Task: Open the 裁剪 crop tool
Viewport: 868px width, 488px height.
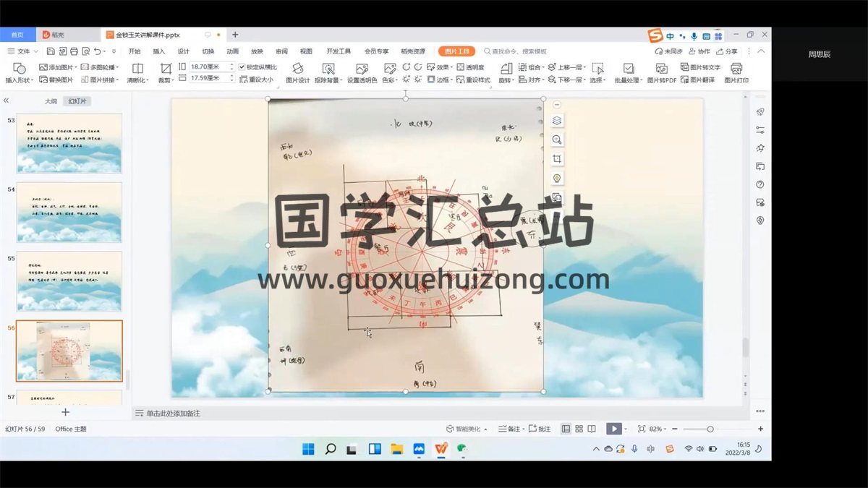Action: [166, 73]
